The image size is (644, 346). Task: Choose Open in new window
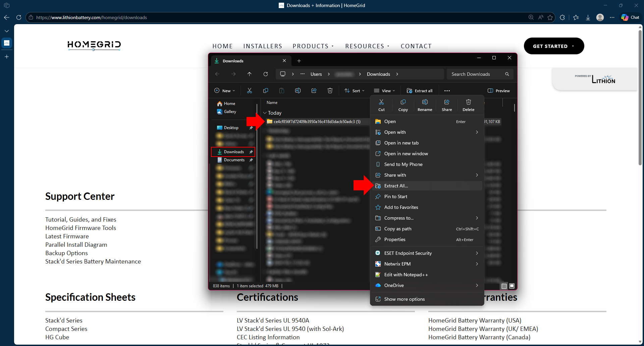(x=427, y=154)
